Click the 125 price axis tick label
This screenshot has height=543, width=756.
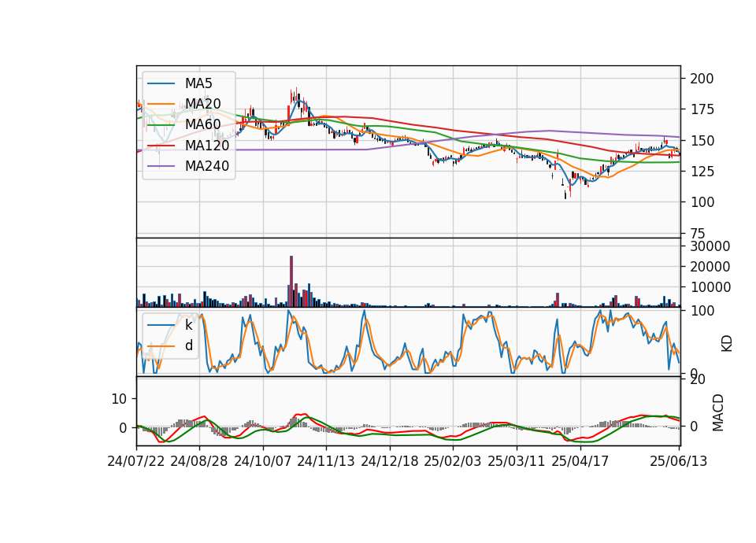coord(702,172)
